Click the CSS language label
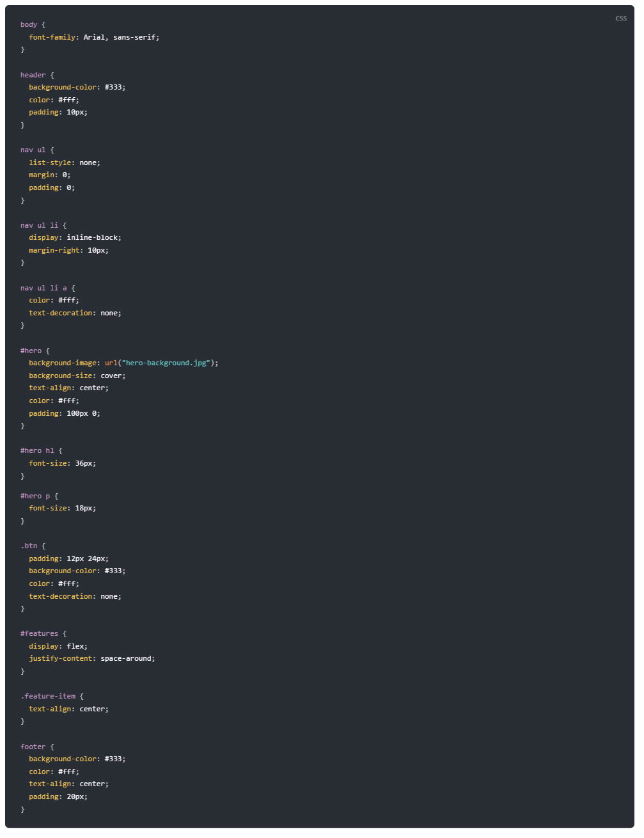The height and width of the screenshot is (838, 644). pos(621,18)
